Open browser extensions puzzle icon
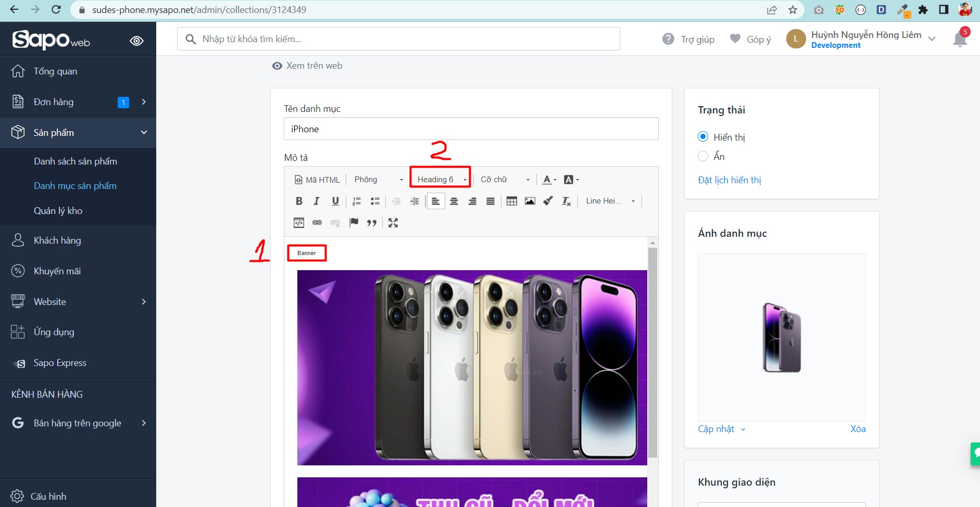Screen dimensions: 980x507 923,9
